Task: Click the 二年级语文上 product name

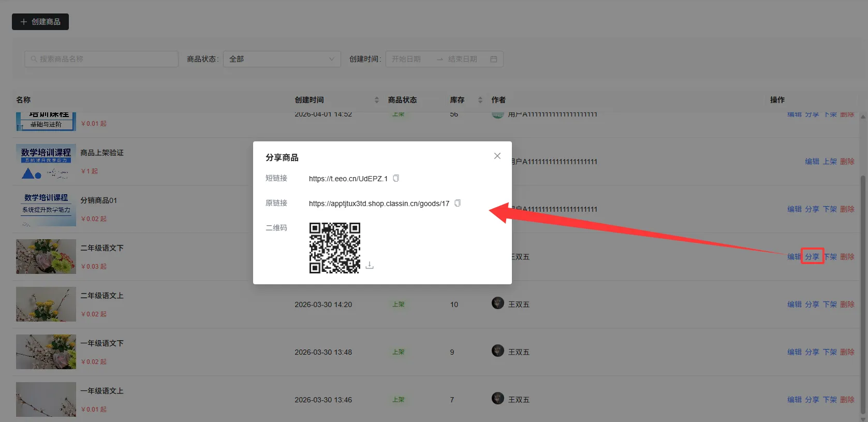Action: 102,296
